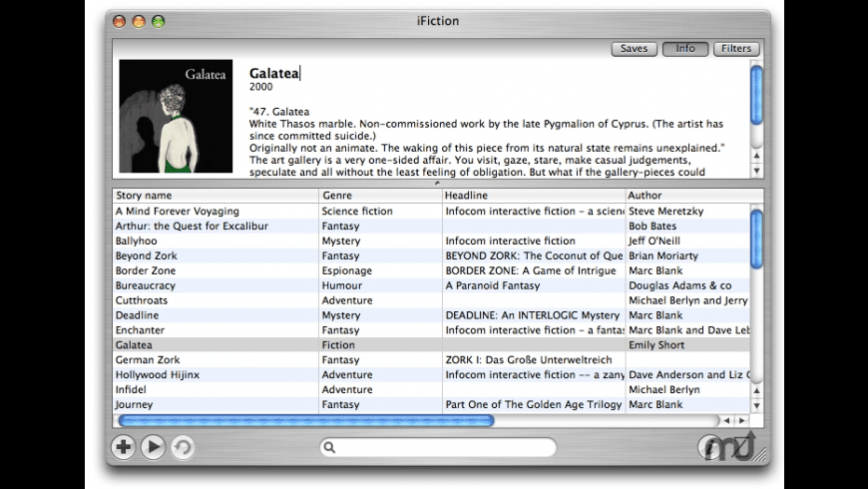Sort by Headline column header
Image resolution: width=868 pixels, height=489 pixels.
(x=534, y=196)
